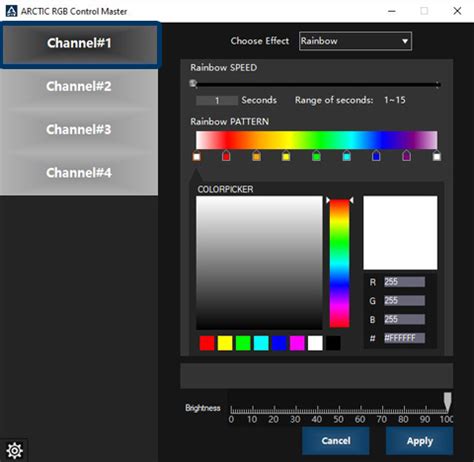Click the Apply button
Screen dimensions: 474x462
tap(419, 441)
